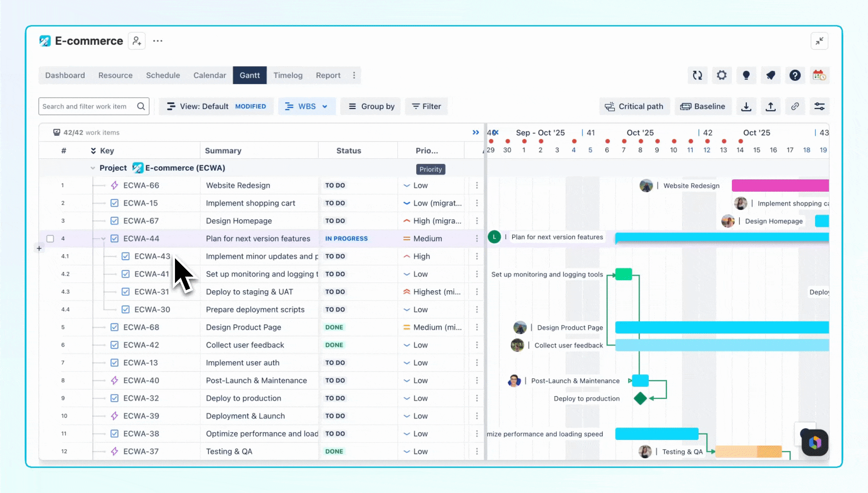Click the sync refresh icon
Viewport: 868px width, 493px height.
(697, 75)
